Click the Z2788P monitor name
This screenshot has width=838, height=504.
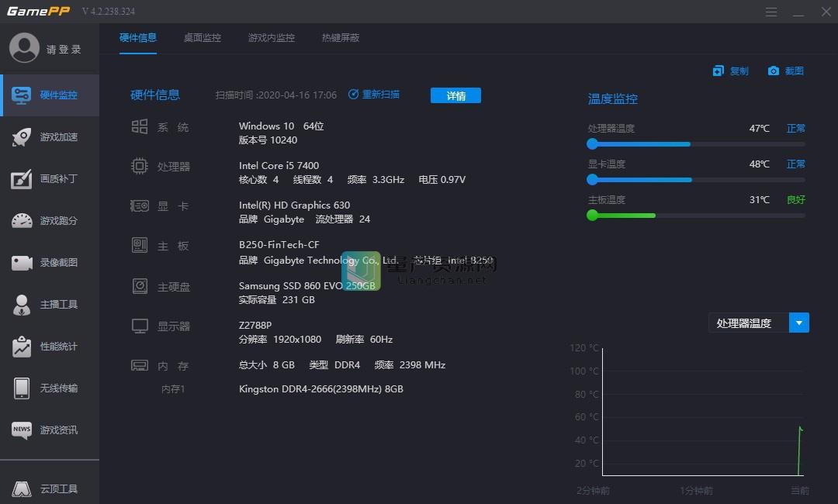pyautogui.click(x=255, y=325)
